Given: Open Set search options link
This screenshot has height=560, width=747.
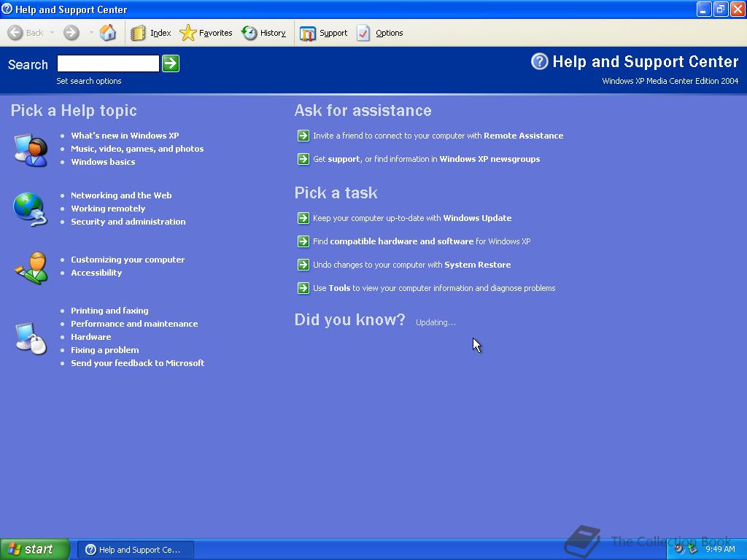Looking at the screenshot, I should (89, 81).
